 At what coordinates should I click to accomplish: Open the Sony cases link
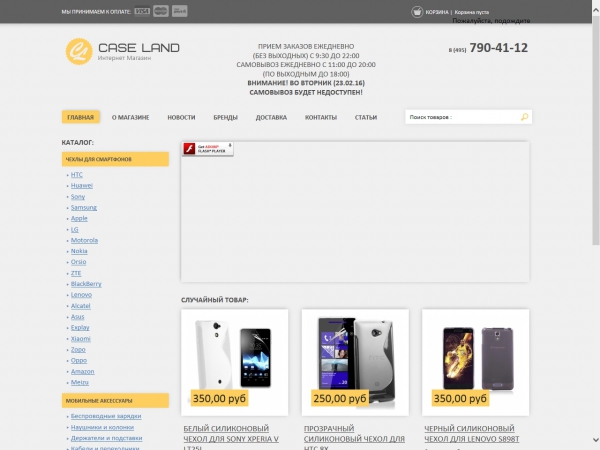click(x=78, y=197)
